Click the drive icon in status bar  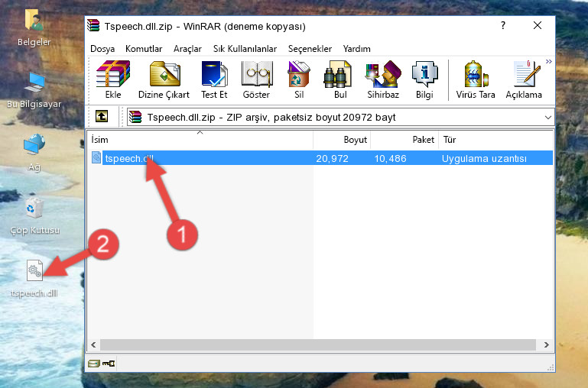coord(93,363)
